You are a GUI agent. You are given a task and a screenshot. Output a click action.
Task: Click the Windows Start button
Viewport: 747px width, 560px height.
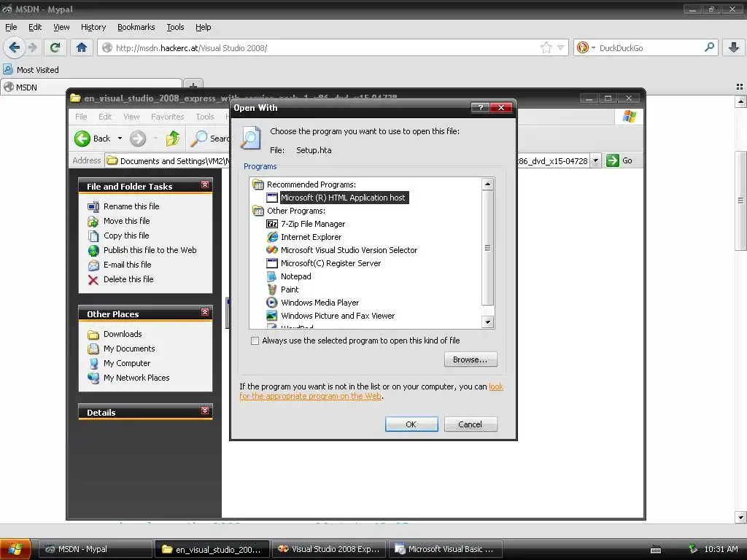click(x=15, y=549)
